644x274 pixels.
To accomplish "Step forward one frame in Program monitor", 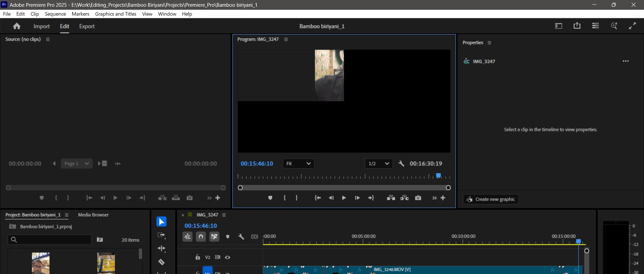I will coord(357,198).
